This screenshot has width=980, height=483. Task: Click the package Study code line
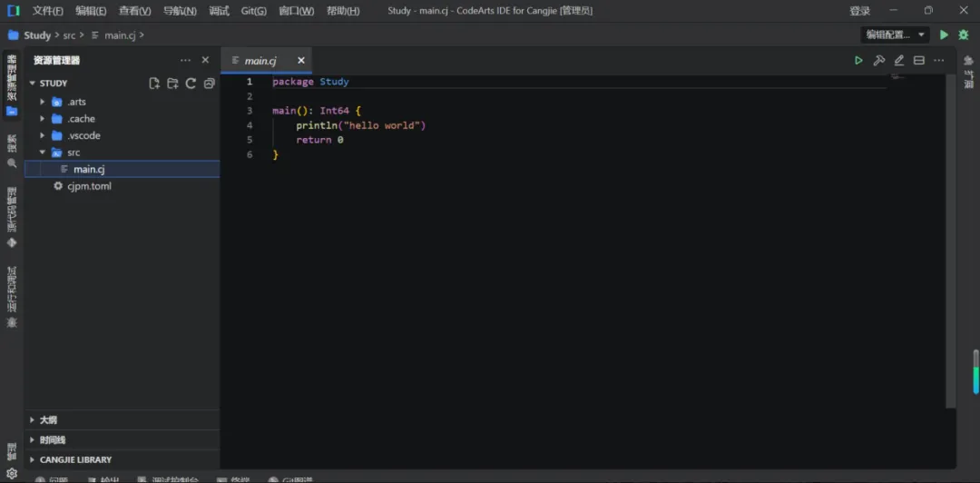point(310,82)
